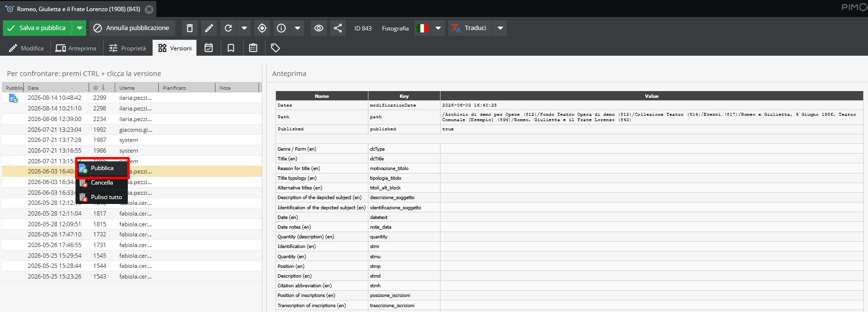The image size is (868, 312).
Task: Expand the dropdown arrow beside info icon
Action: (298, 28)
